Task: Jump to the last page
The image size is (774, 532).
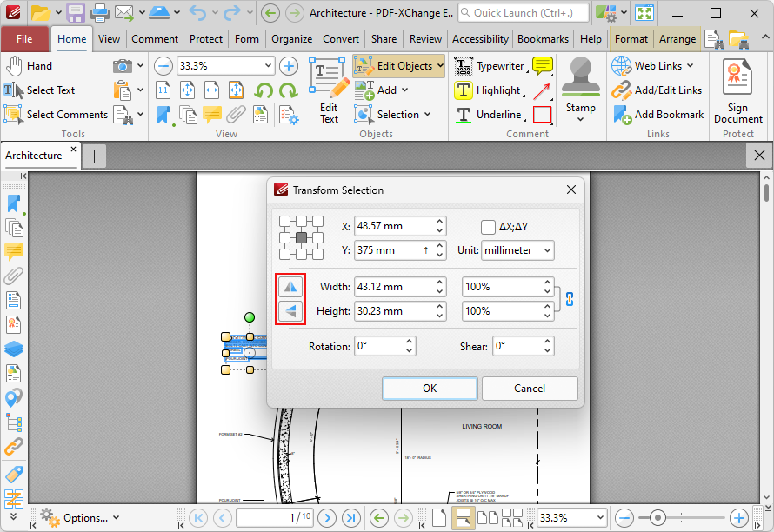Action: pyautogui.click(x=350, y=518)
